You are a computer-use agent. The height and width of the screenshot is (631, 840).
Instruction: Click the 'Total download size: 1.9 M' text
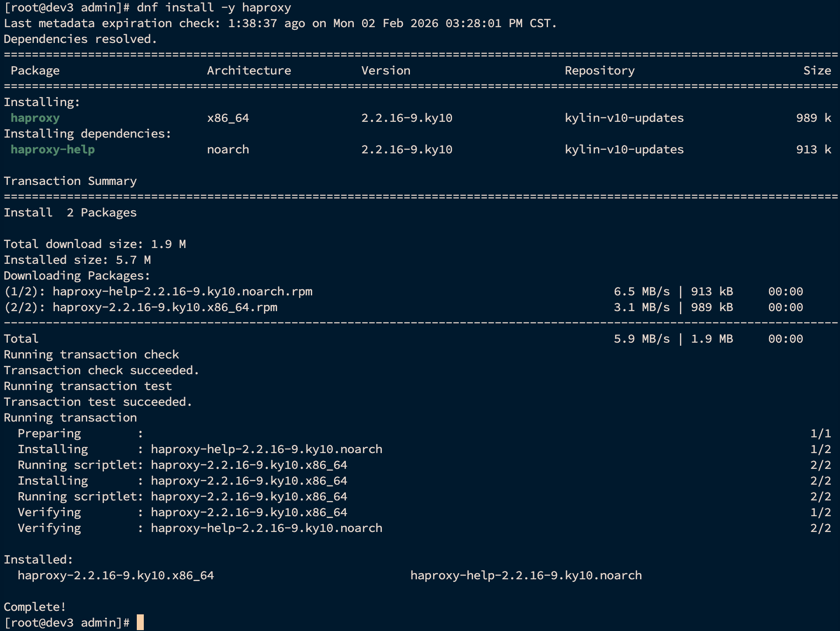click(95, 244)
